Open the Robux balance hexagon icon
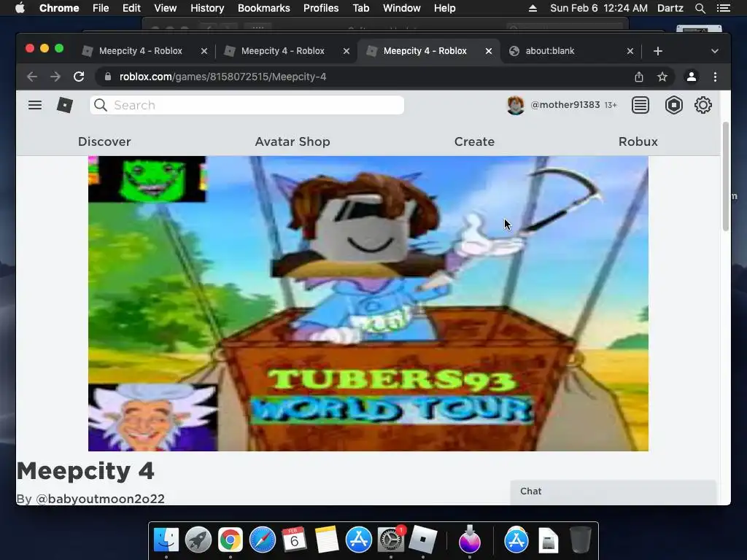747x560 pixels. (x=673, y=105)
